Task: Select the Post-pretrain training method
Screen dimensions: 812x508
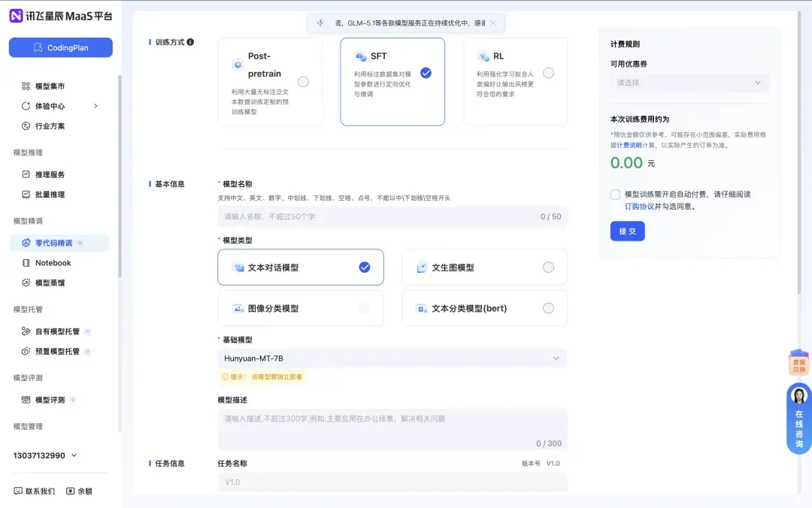Action: point(303,82)
